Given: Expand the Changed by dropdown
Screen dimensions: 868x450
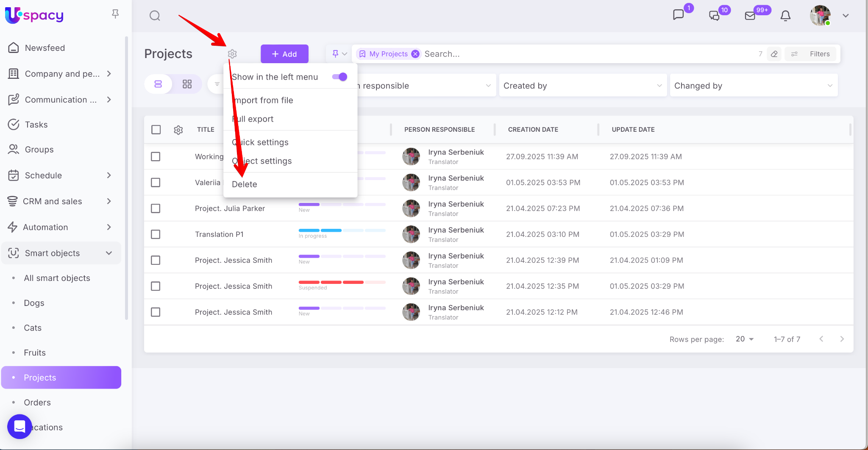Looking at the screenshot, I should pyautogui.click(x=753, y=86).
